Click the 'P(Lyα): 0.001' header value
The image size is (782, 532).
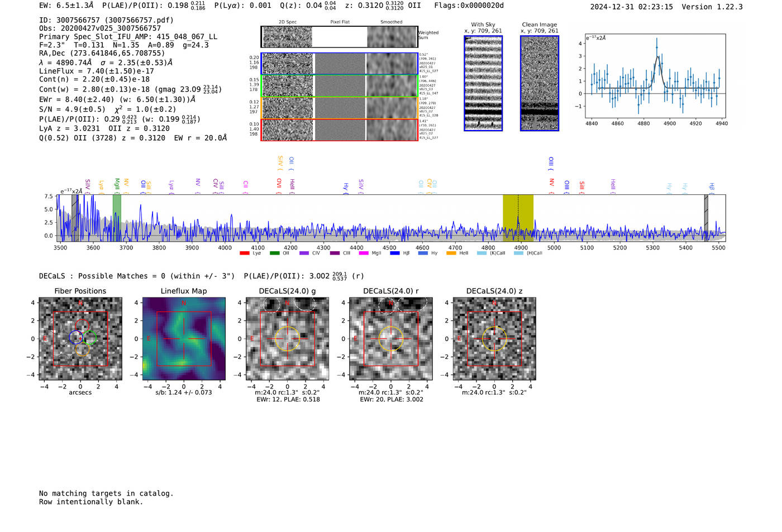[x=242, y=6]
